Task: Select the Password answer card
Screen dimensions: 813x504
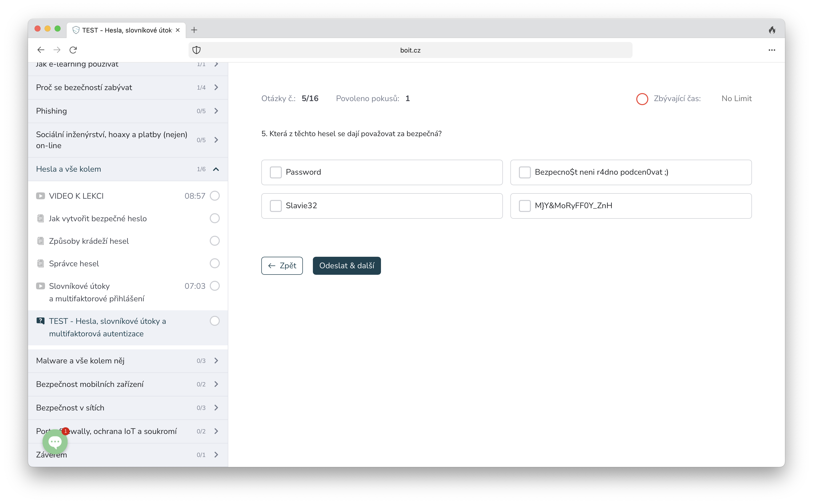Action: (382, 172)
